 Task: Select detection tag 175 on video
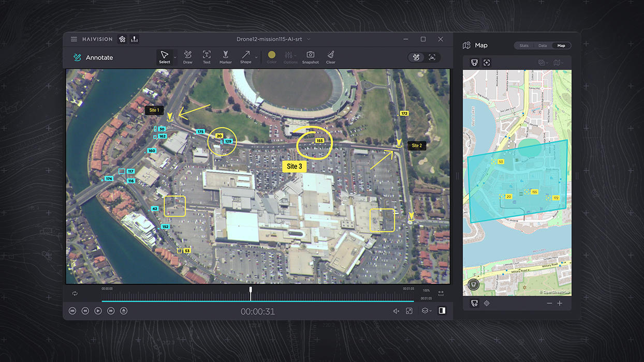[200, 132]
